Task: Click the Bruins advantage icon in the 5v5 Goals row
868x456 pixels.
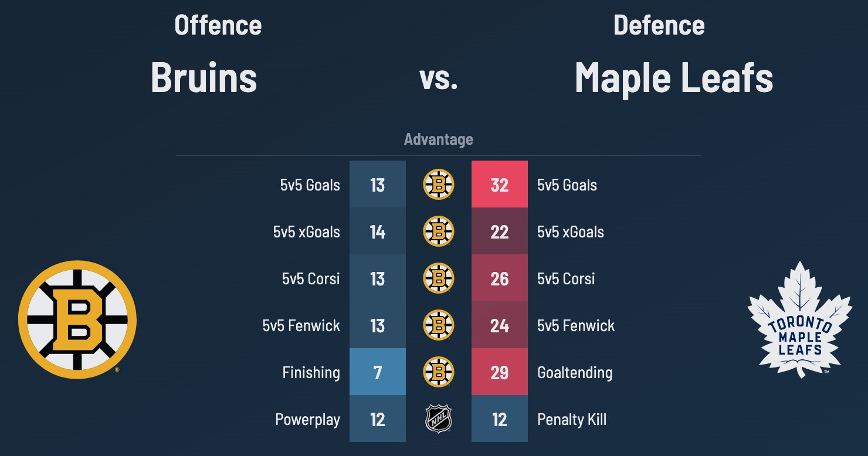Action: point(439,185)
